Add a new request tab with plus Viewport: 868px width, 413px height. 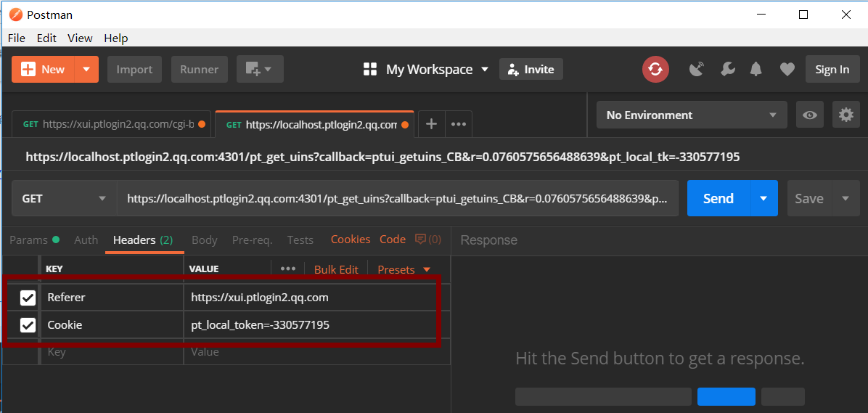431,124
